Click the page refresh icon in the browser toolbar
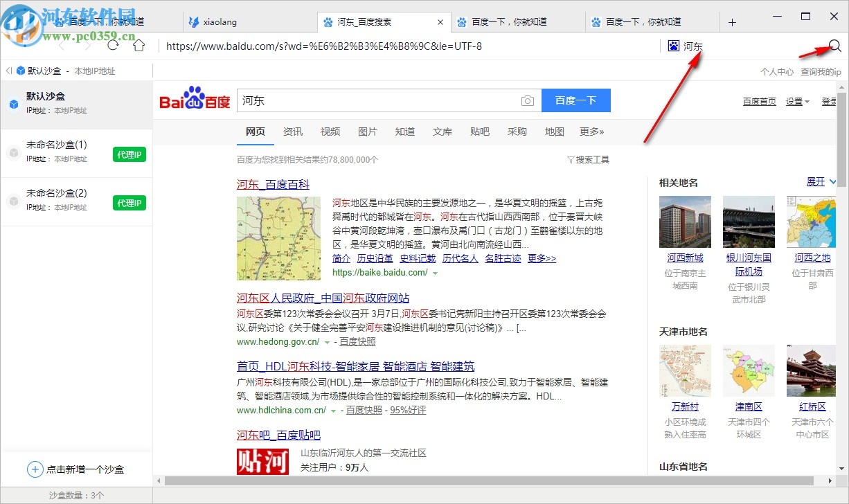 (113, 45)
